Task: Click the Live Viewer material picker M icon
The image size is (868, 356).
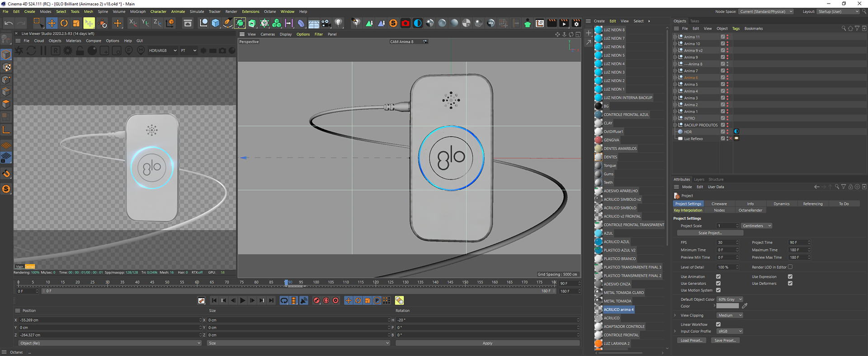Action: tap(141, 51)
